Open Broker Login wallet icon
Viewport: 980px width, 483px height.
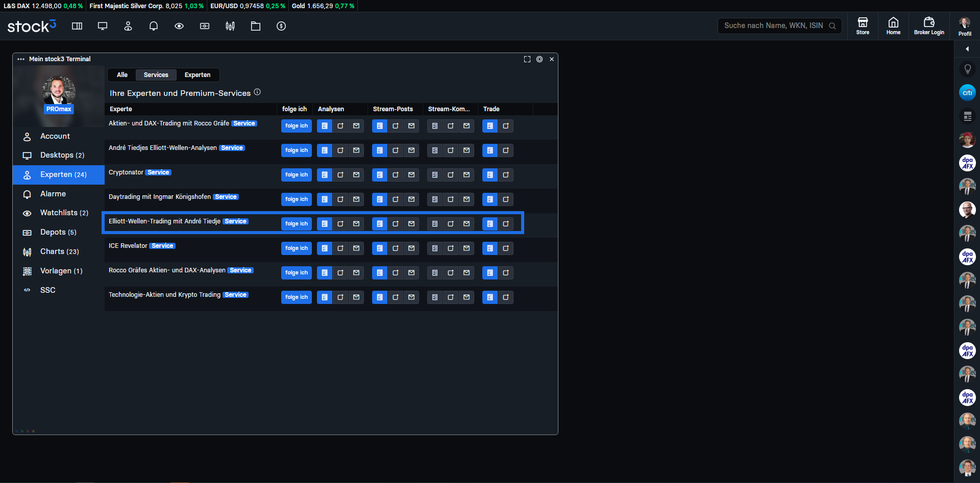click(929, 26)
